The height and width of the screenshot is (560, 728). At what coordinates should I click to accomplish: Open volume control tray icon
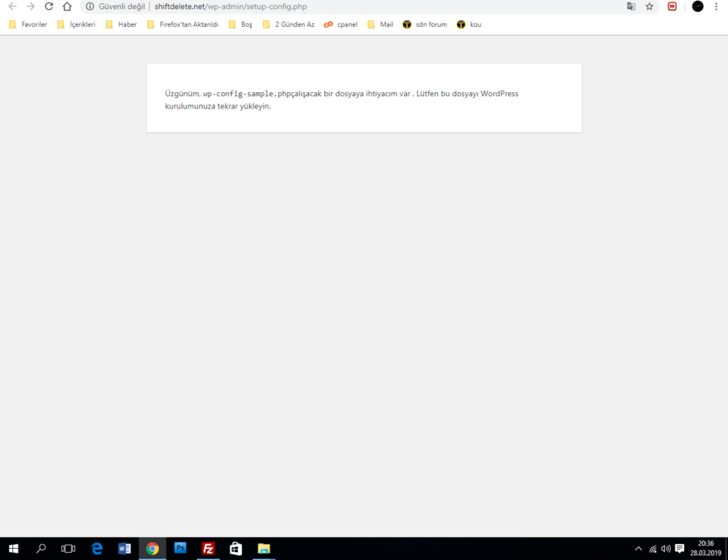pyautogui.click(x=666, y=549)
